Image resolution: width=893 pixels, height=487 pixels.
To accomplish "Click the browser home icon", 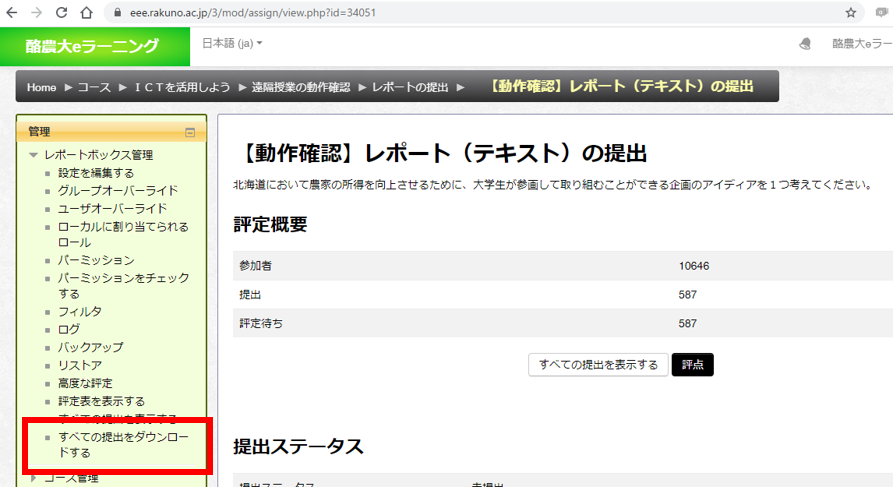I will [87, 13].
